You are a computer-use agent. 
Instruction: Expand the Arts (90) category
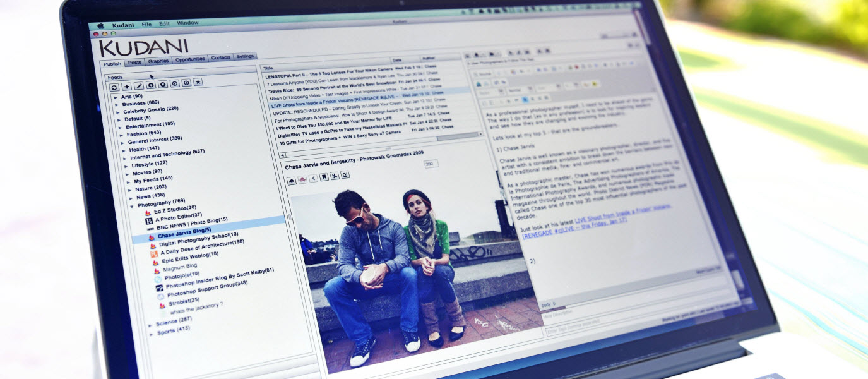tap(116, 97)
